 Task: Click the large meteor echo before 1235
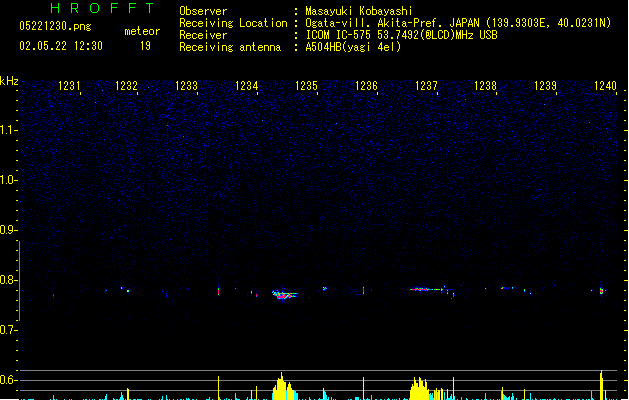[284, 295]
